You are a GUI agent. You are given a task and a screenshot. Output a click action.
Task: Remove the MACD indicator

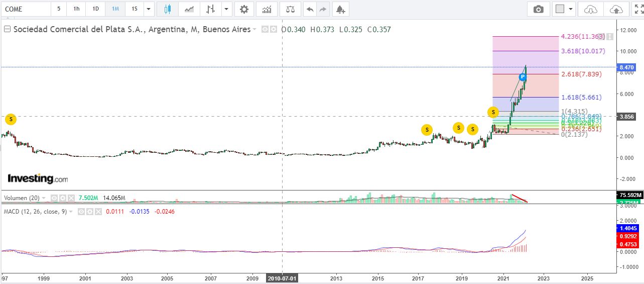(x=98, y=212)
